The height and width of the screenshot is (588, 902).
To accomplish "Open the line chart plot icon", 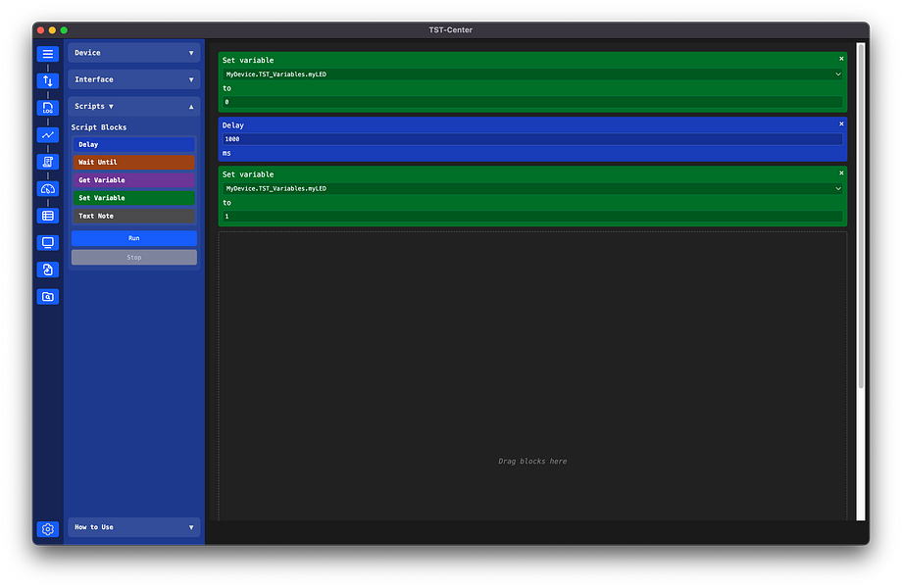I will (x=48, y=135).
